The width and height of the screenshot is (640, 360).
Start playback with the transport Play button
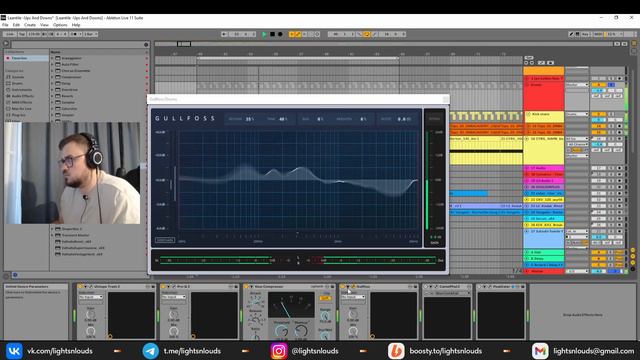tap(264, 34)
